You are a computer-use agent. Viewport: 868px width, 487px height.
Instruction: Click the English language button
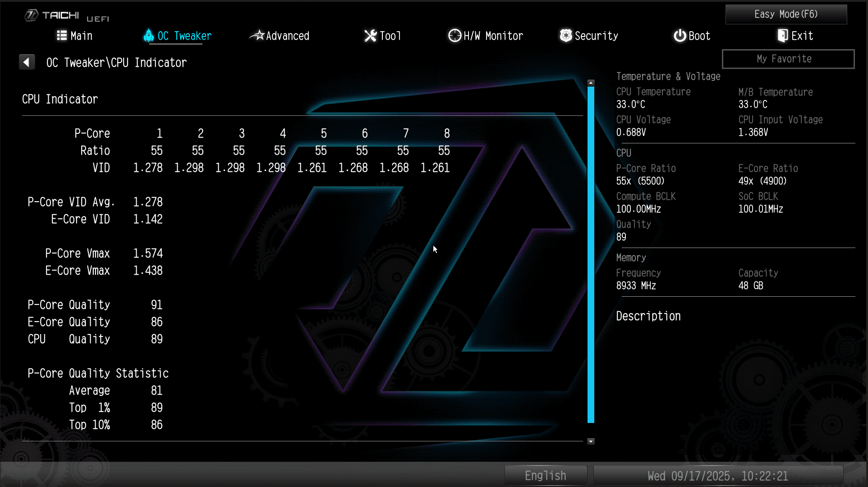545,476
